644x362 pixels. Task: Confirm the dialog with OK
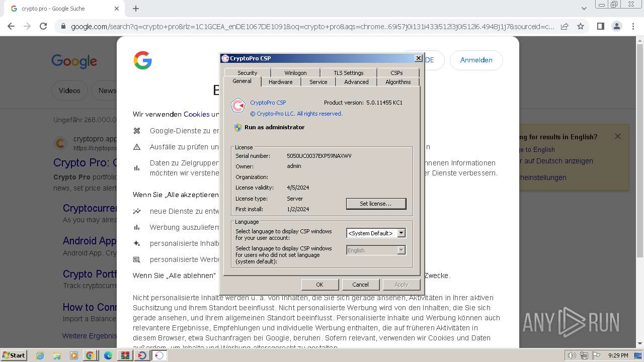(x=319, y=285)
